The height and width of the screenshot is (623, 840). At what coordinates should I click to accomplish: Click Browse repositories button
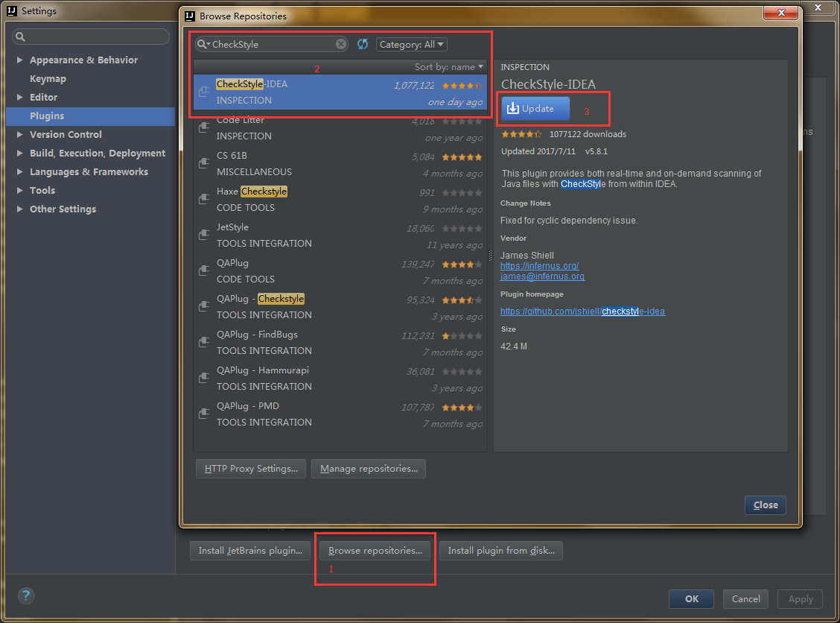click(x=375, y=551)
